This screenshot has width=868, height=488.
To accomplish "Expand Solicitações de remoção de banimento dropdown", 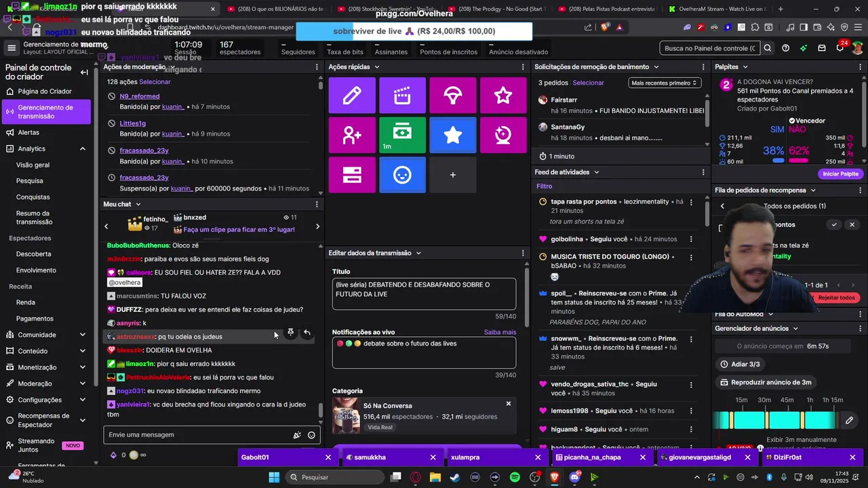I will click(x=656, y=67).
